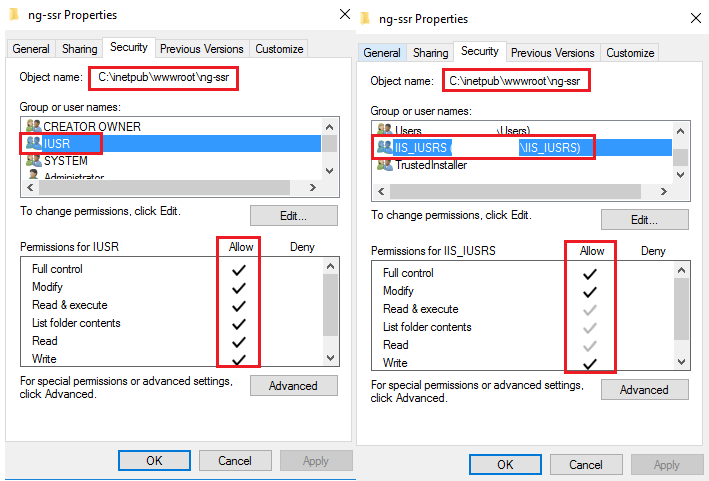Screen dimensions: 709x481
Task: Click the down arrow in IUSR permissions list
Action: coord(331,358)
